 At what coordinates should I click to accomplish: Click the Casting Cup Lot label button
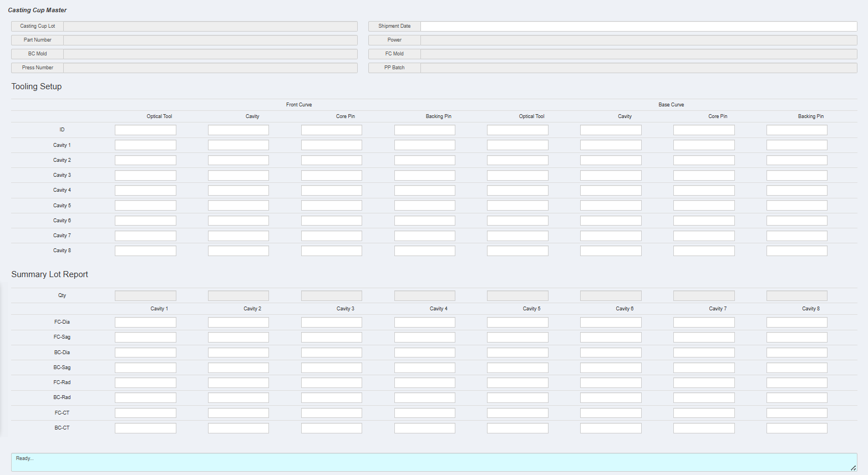pos(37,26)
